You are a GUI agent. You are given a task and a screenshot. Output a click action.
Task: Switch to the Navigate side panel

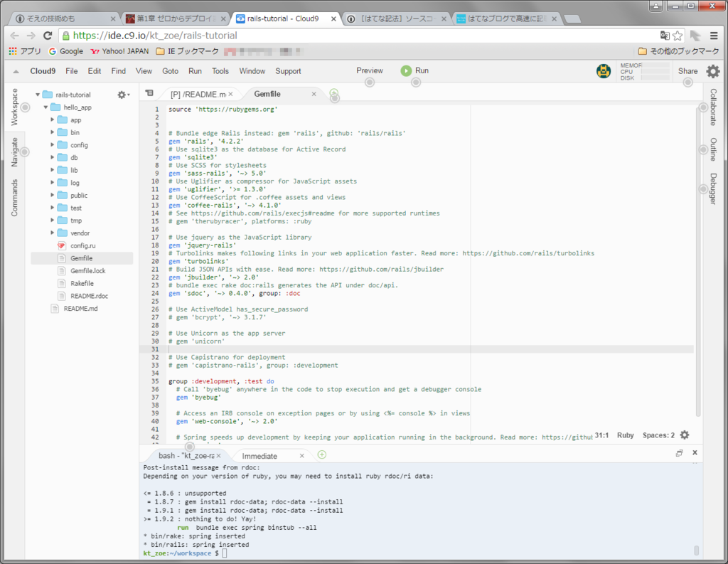(x=15, y=152)
